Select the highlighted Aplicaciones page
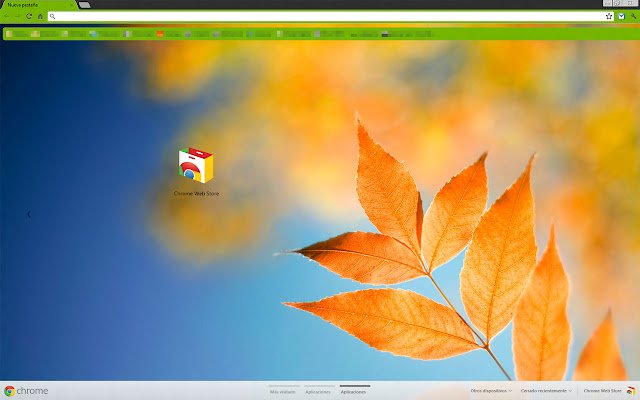The width and height of the screenshot is (640, 400). point(353,392)
